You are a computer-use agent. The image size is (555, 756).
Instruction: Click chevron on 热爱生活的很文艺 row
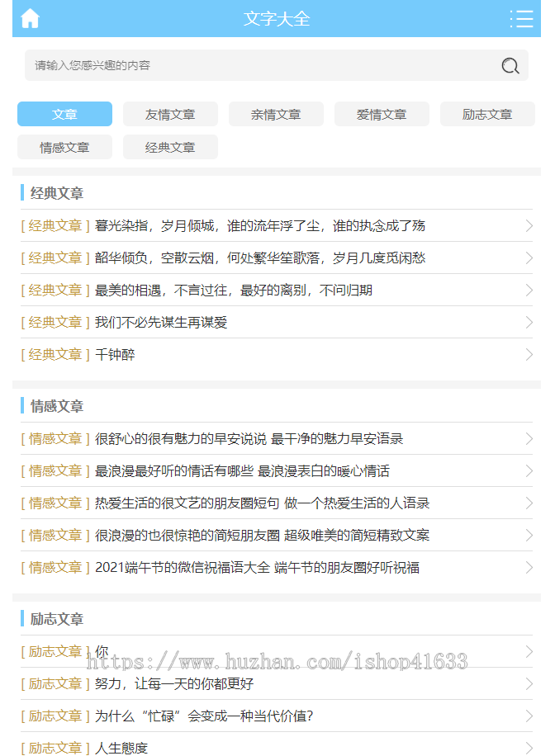529,503
